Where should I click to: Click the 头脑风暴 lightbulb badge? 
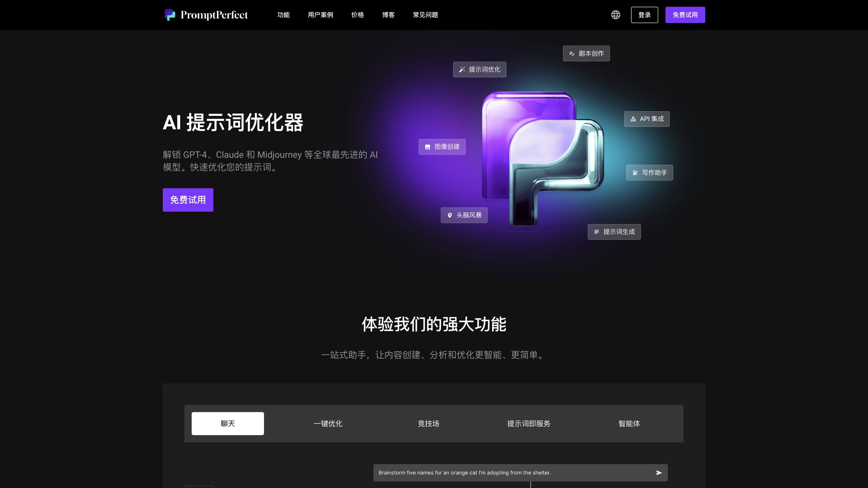464,215
